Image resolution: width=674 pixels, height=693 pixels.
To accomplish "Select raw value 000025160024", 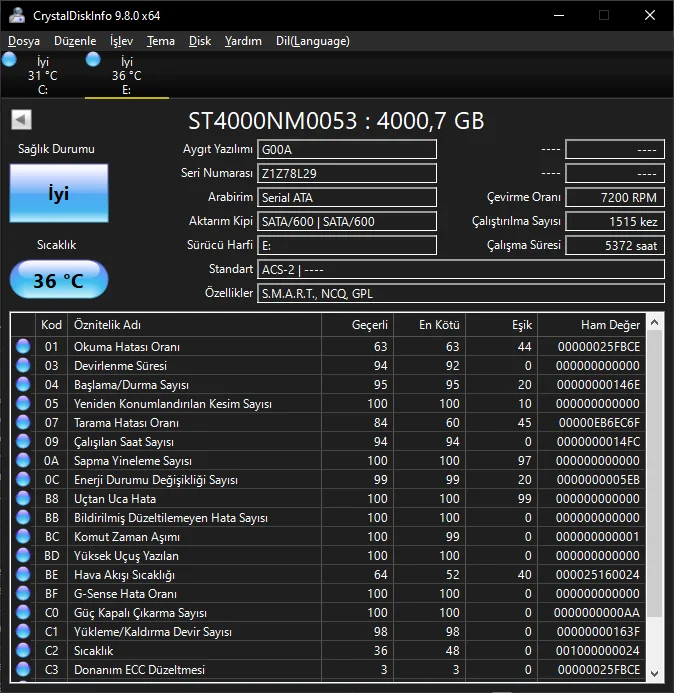I will (598, 575).
